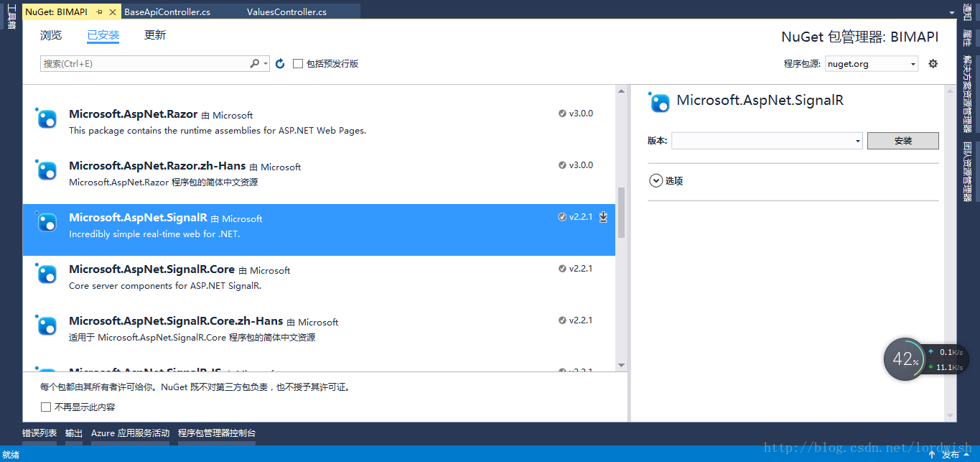The image size is (980, 462).
Task: Open the publish dropdown arrow in status bar
Action: 967,455
